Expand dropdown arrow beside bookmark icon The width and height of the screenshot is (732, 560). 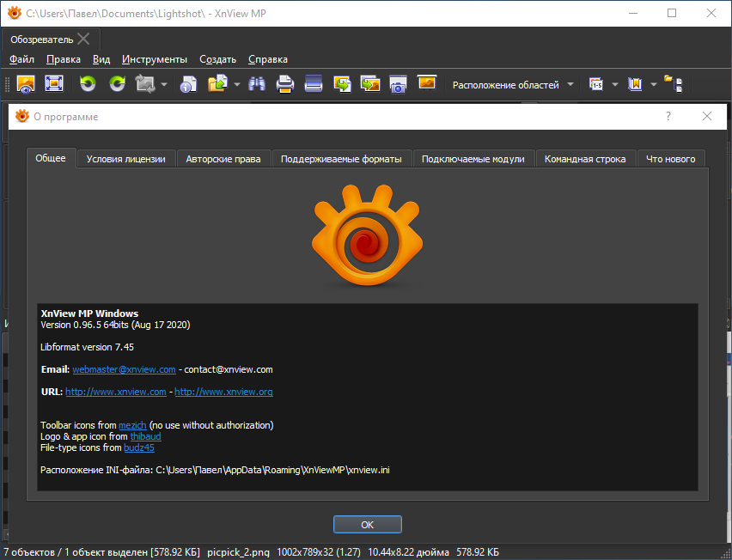point(654,85)
